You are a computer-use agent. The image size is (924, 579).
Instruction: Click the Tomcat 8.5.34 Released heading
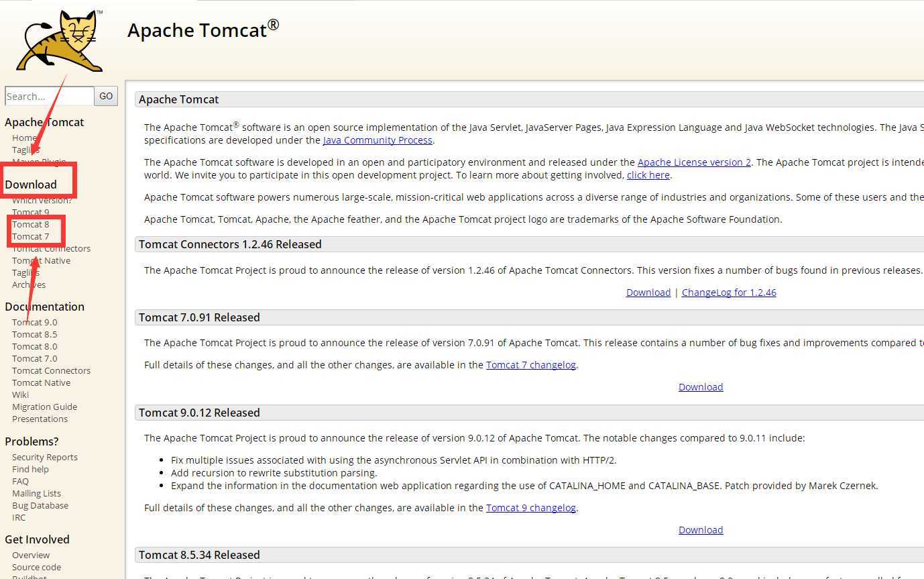pos(199,555)
